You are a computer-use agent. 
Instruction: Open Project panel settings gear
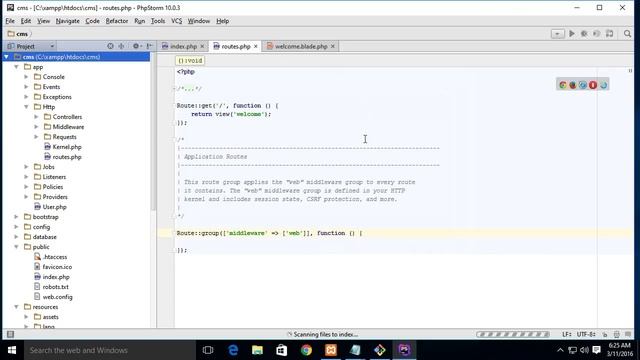click(136, 46)
